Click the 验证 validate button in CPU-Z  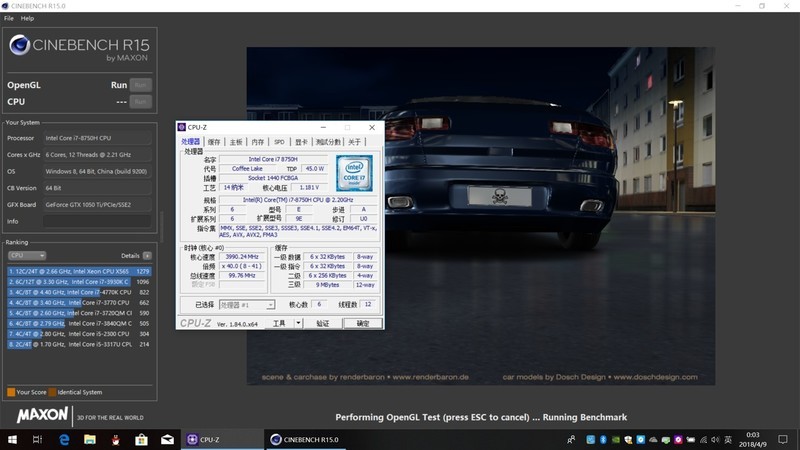tap(322, 323)
